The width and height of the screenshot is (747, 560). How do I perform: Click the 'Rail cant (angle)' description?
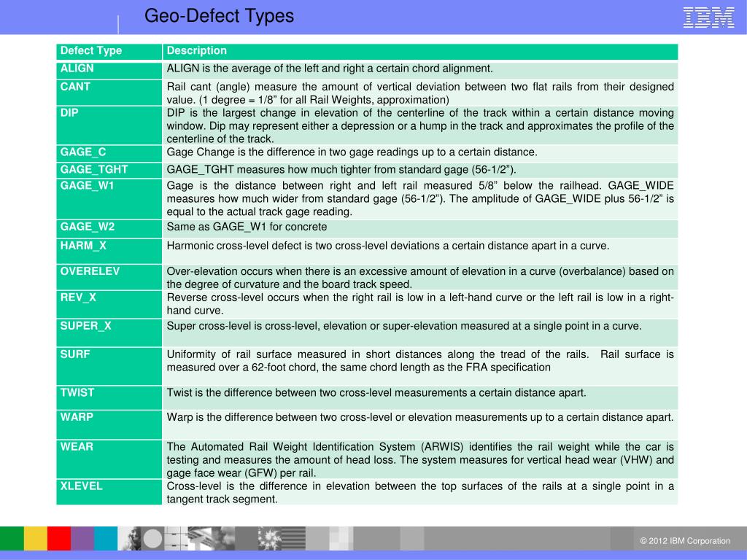click(x=420, y=93)
